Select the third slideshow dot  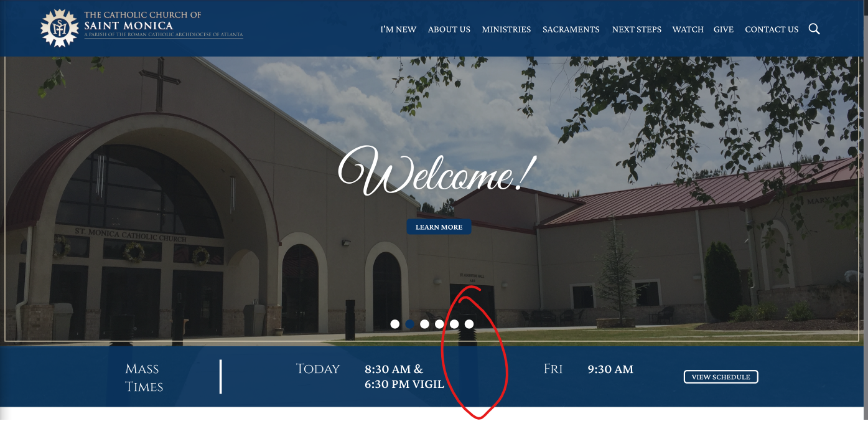click(x=424, y=324)
